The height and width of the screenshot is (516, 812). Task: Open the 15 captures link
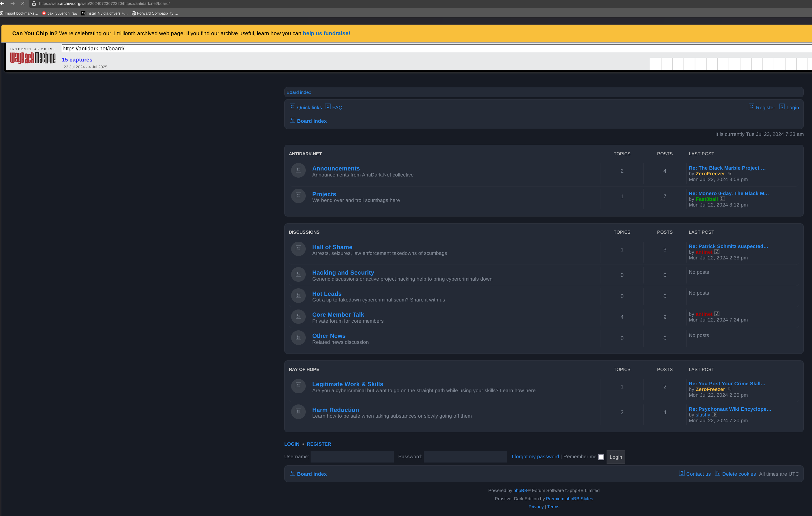click(77, 60)
